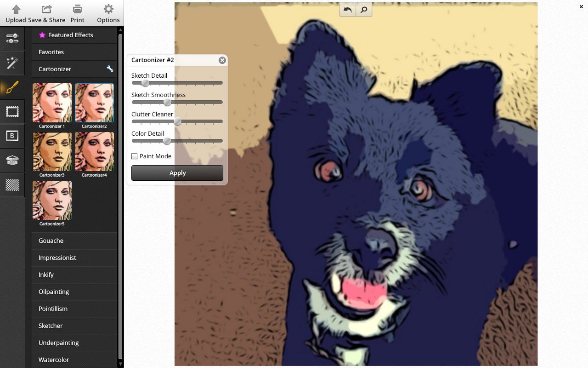Image resolution: width=588 pixels, height=368 pixels.
Task: Expand the Gouache effects category
Action: point(74,241)
